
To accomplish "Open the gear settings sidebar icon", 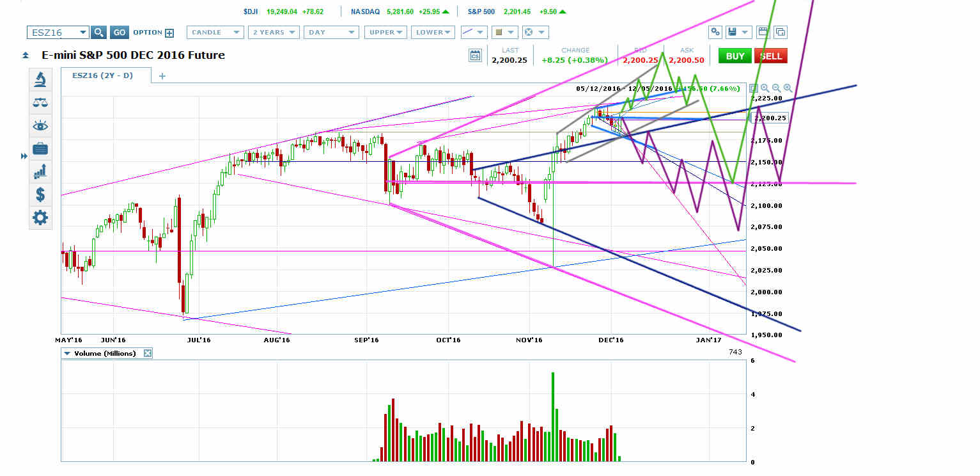I will pyautogui.click(x=40, y=218).
